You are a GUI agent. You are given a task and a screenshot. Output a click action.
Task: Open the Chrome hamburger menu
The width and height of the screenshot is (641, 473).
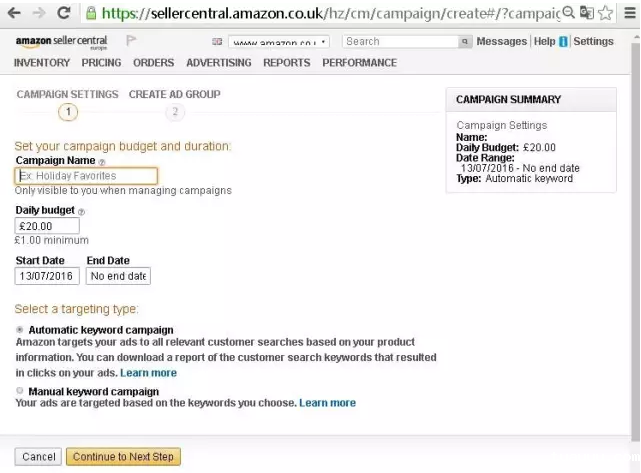pyautogui.click(x=627, y=13)
